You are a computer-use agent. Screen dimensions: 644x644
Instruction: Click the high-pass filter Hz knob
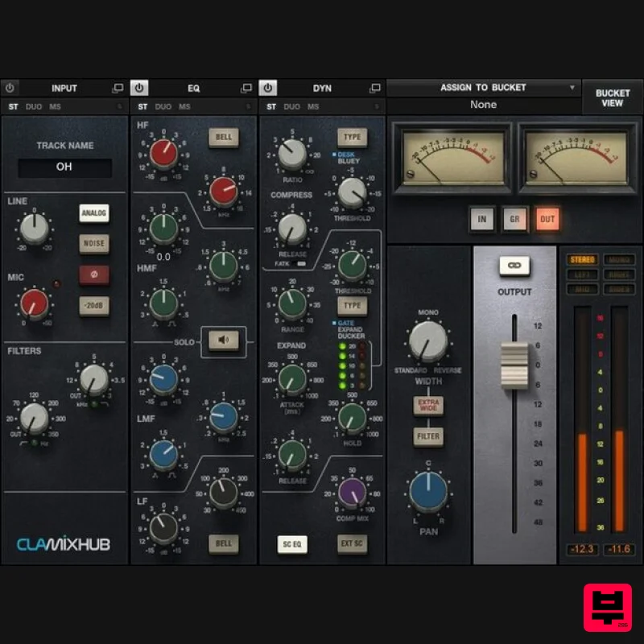click(35, 418)
